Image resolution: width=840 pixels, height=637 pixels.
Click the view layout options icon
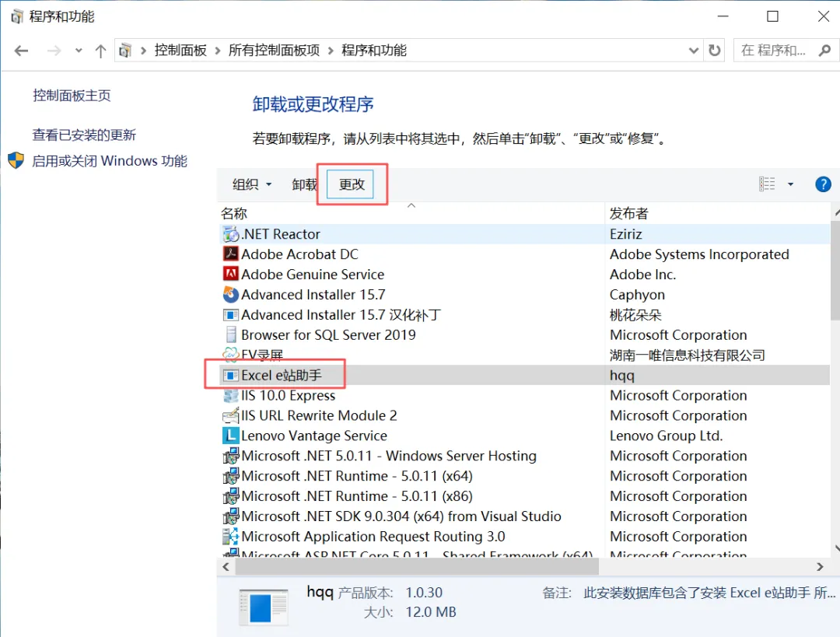pyautogui.click(x=767, y=184)
